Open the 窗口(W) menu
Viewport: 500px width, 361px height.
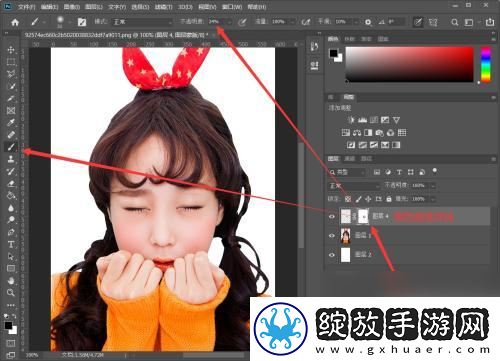click(232, 7)
